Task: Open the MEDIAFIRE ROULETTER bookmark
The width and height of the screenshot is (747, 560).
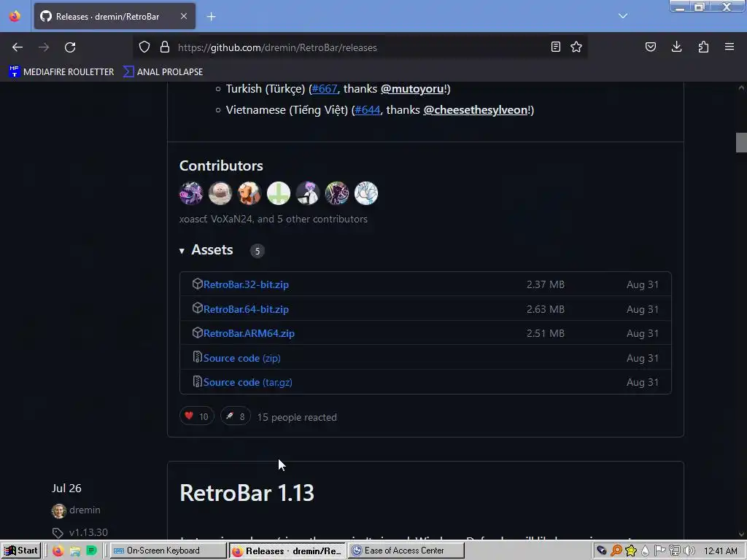Action: [61, 72]
